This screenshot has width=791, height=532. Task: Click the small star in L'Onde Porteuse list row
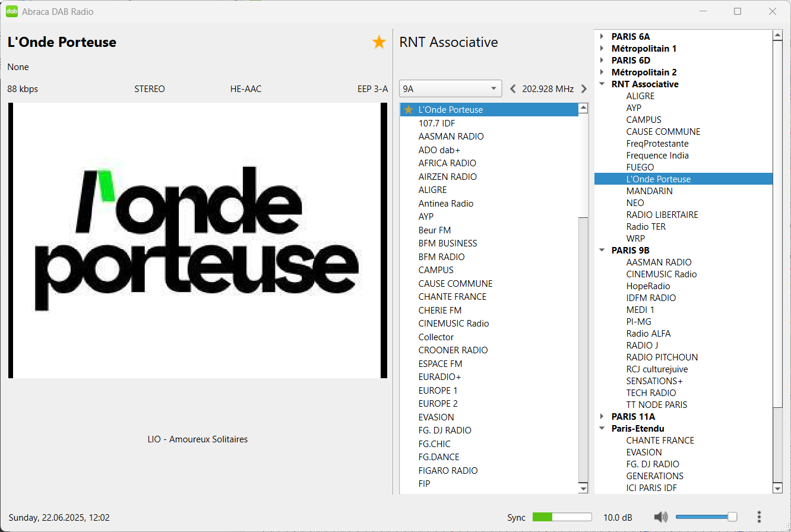point(408,110)
